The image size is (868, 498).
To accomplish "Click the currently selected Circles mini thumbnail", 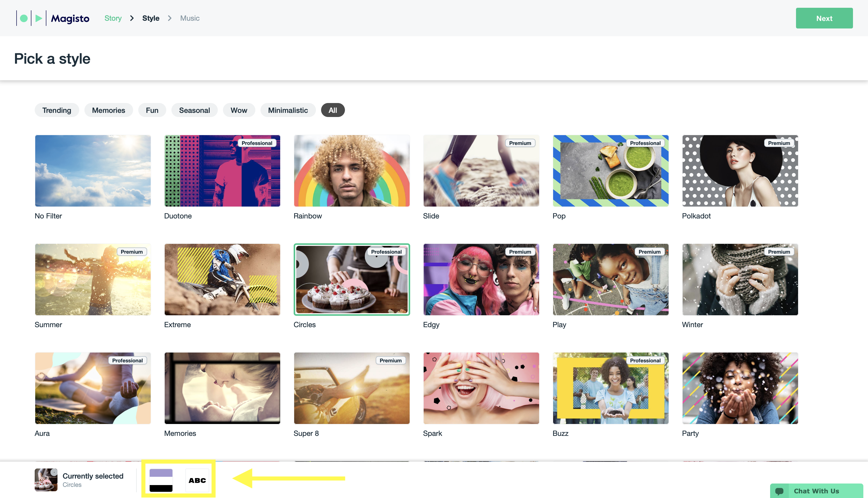I will [x=46, y=480].
